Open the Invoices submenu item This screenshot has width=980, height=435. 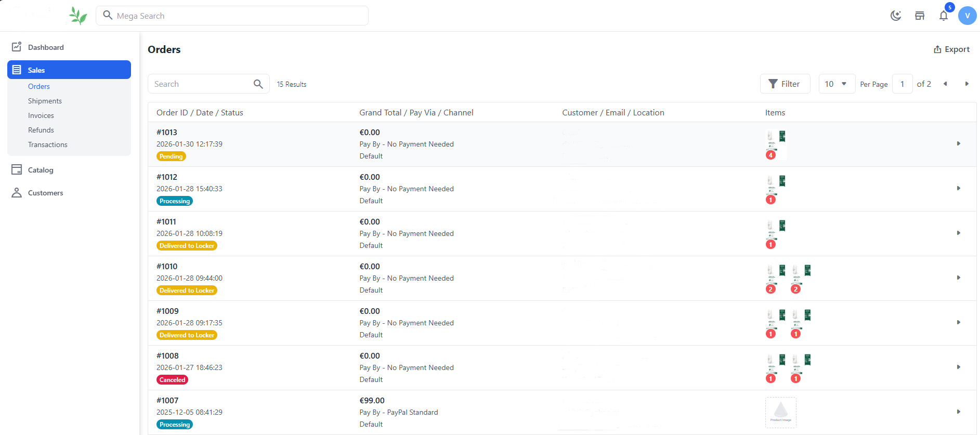41,115
